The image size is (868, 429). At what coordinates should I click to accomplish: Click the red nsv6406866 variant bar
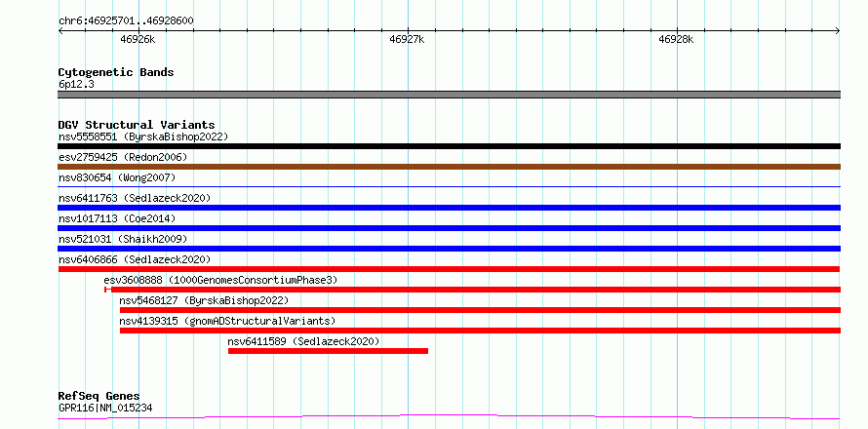click(449, 269)
